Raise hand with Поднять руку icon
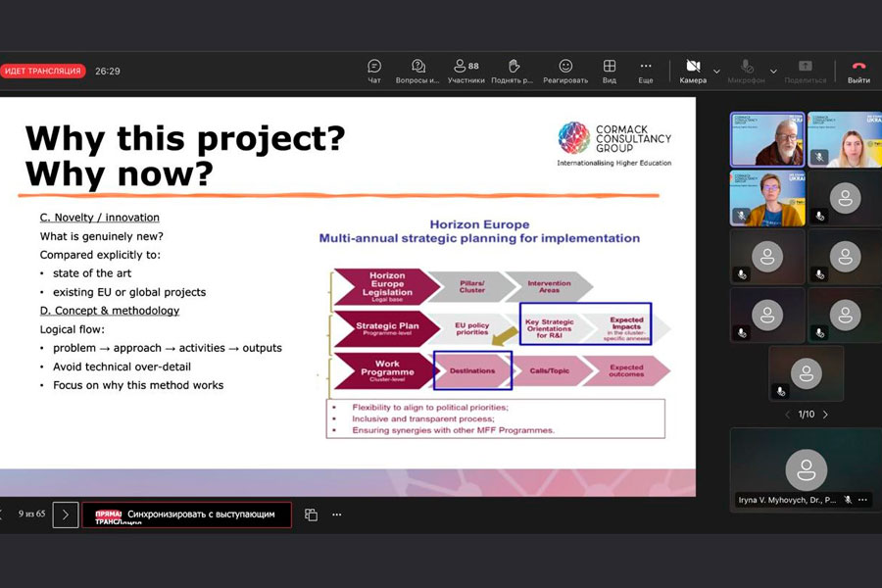The height and width of the screenshot is (588, 882). pos(512,71)
